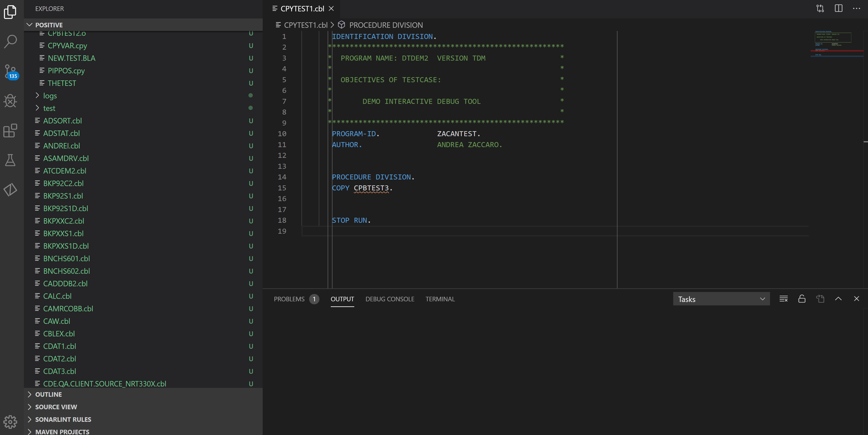Open the Run and Debug view
Screen dimensions: 868x435
10,101
